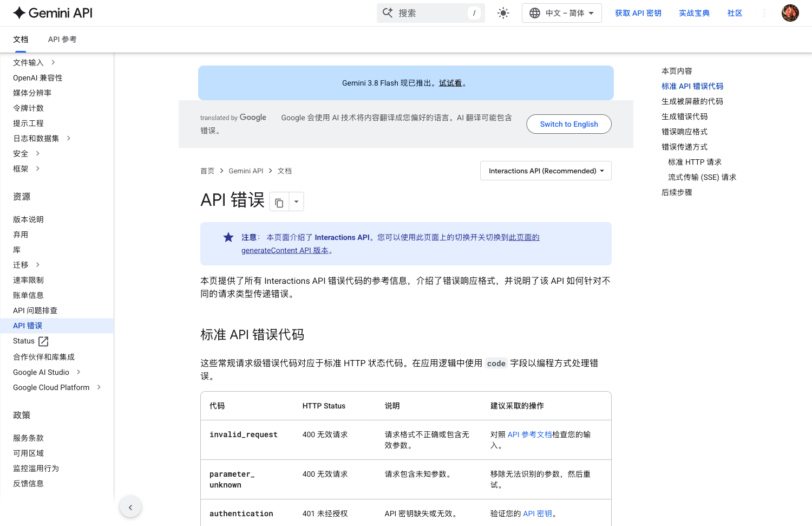Viewport: 812px width, 526px height.
Task: Open 令牌计数 in the sidebar
Action: coord(28,108)
